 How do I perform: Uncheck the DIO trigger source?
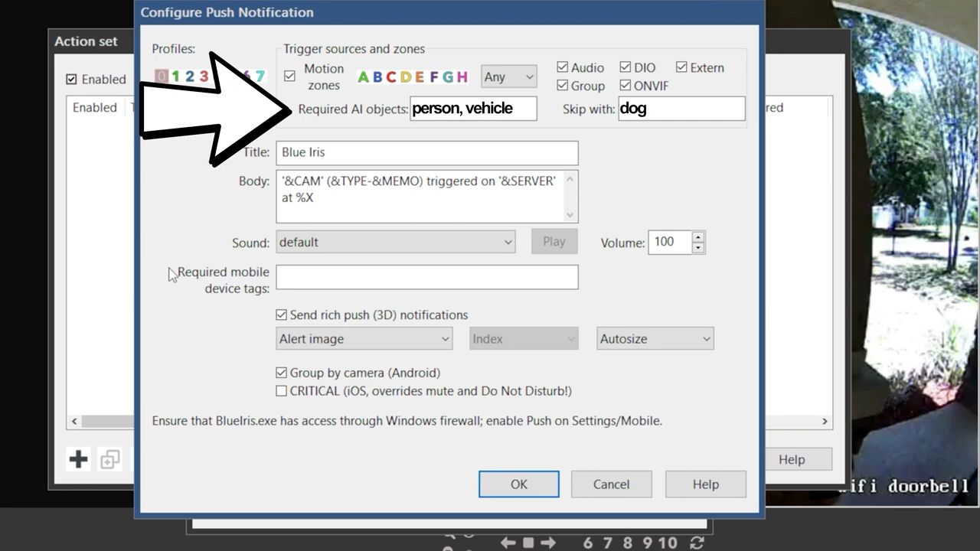coord(626,67)
